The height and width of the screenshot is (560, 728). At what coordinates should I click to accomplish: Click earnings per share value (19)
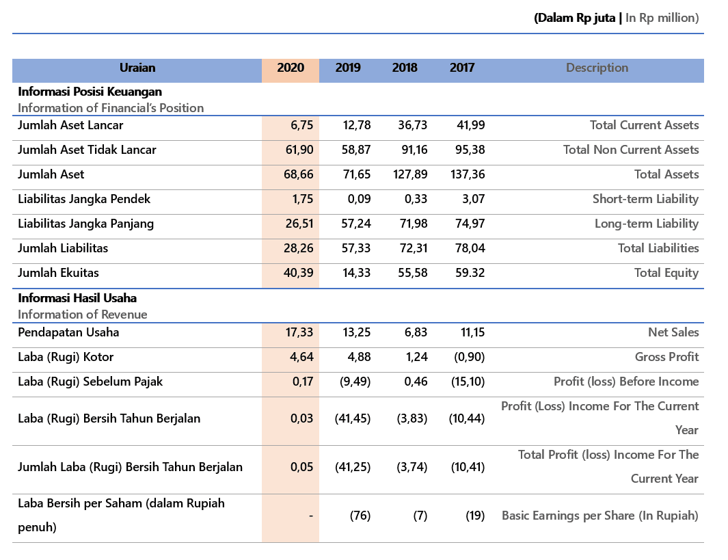click(x=475, y=516)
